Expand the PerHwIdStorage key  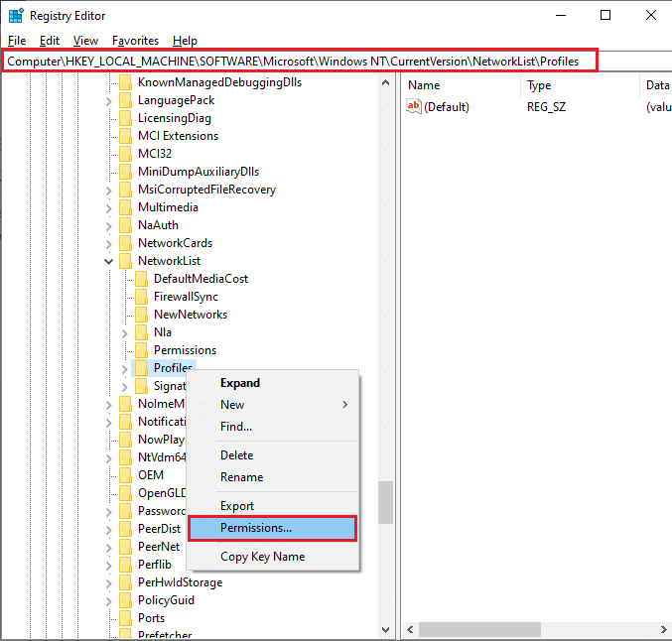click(109, 583)
